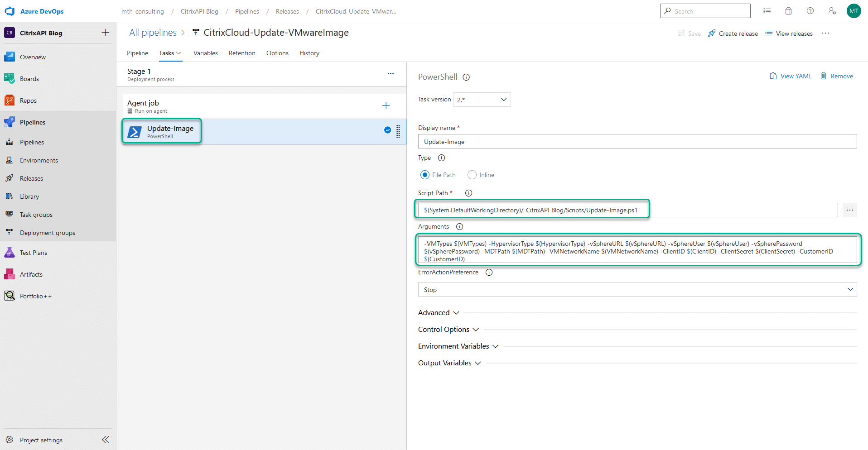Click View releases
The image size is (868, 450).
pos(789,34)
